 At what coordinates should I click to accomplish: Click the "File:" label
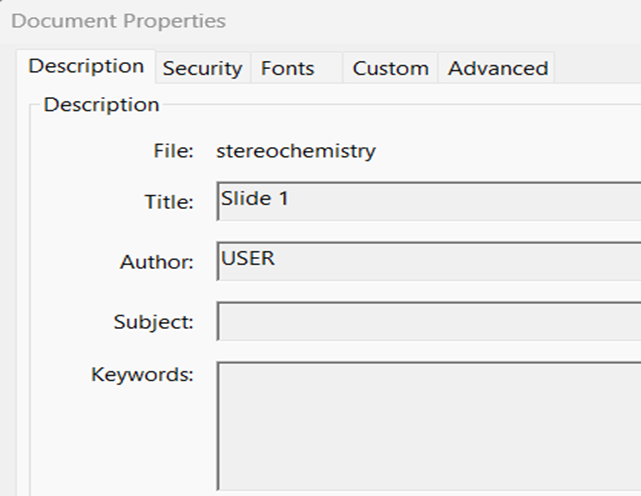click(173, 152)
